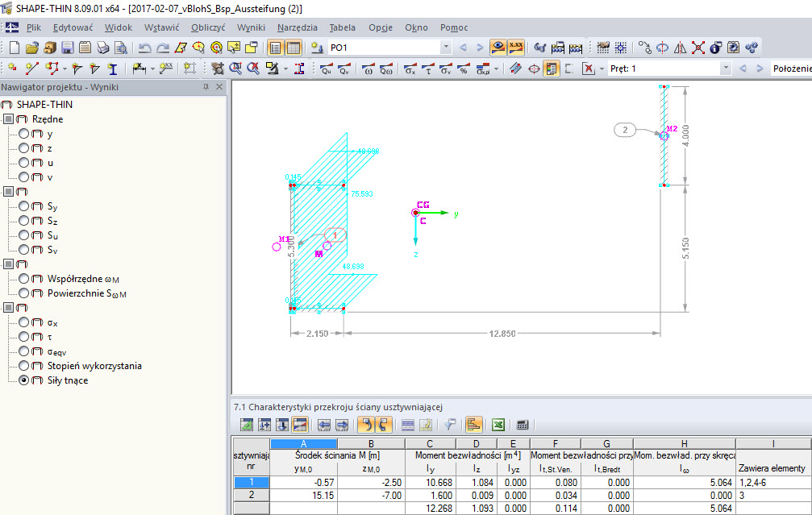This screenshot has width=812, height=515.
Task: Open the PO1 load case dropdown
Action: click(446, 47)
